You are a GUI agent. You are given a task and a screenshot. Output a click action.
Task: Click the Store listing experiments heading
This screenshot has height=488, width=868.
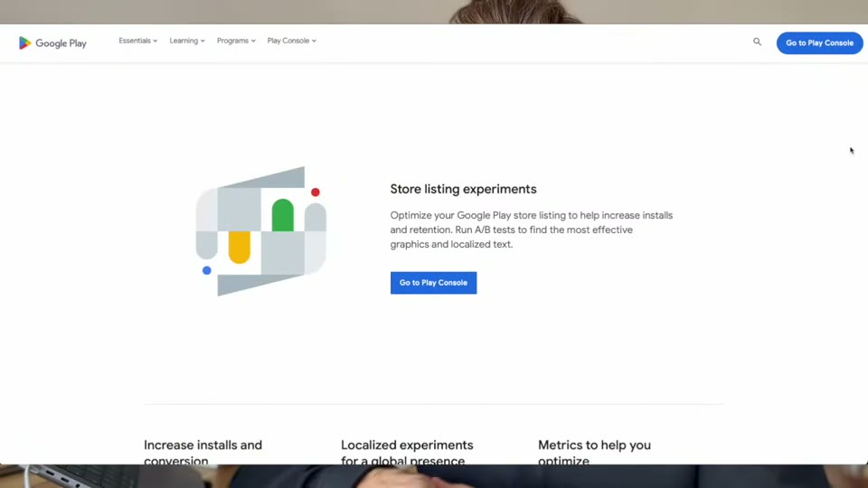click(x=463, y=189)
